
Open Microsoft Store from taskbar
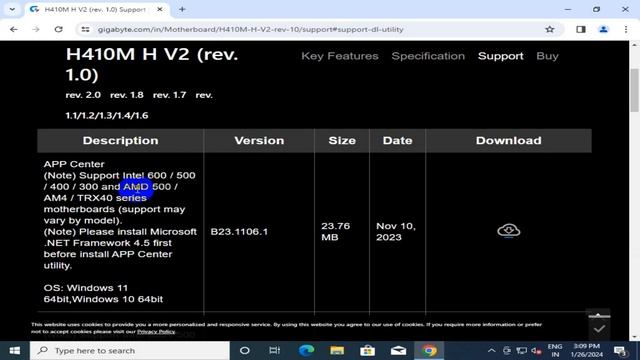tap(367, 351)
